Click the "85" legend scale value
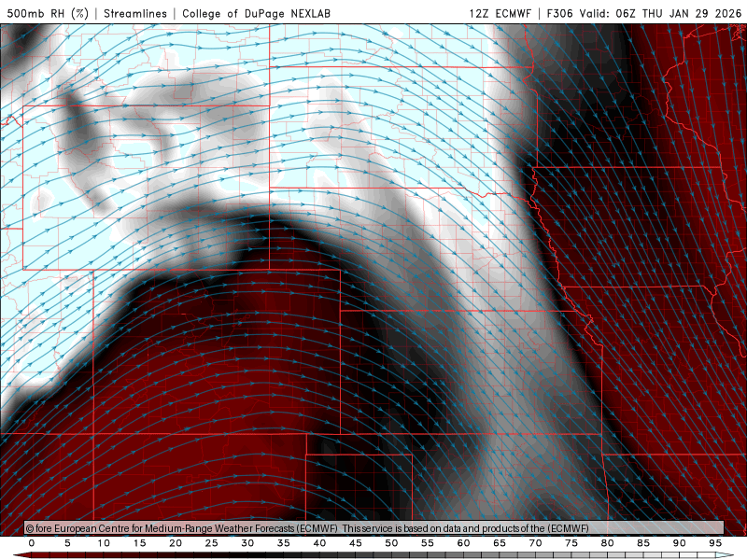Image resolution: width=747 pixels, height=560 pixels. [643, 543]
